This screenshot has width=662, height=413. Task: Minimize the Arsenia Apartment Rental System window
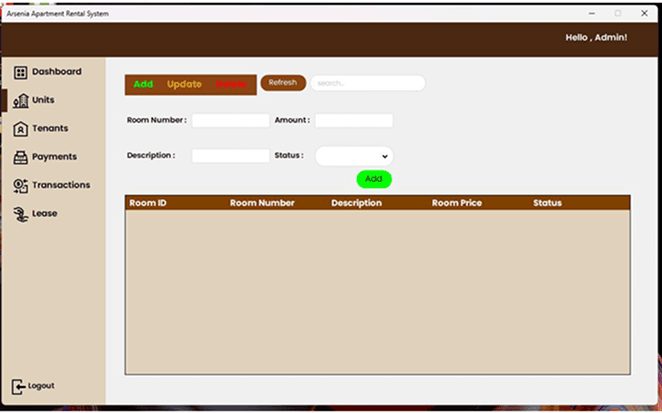pos(592,14)
